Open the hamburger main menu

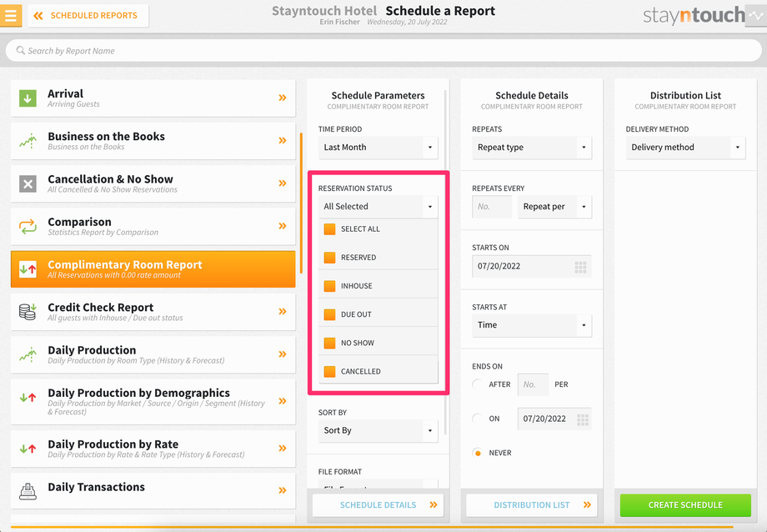(10, 15)
